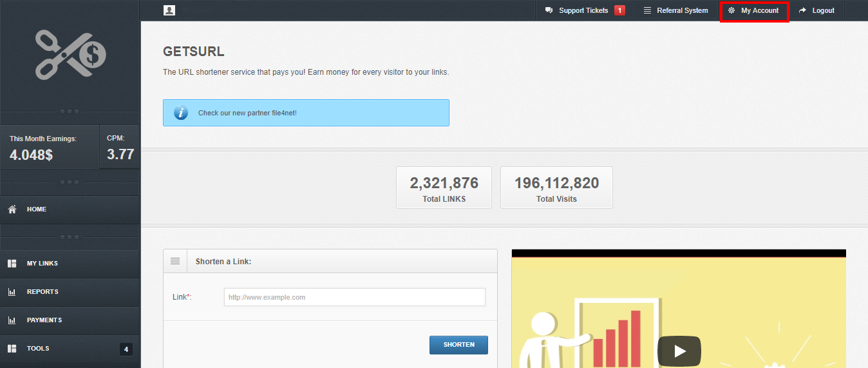
Task: Click the CPM value 3.77
Action: tap(120, 155)
